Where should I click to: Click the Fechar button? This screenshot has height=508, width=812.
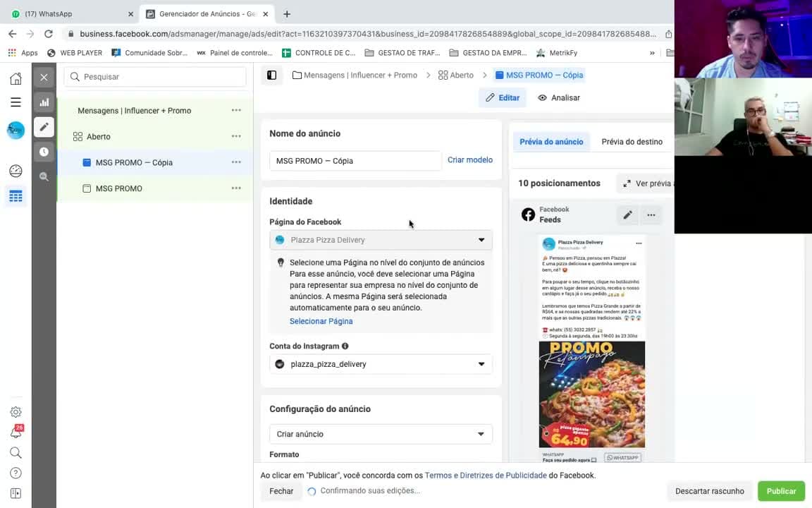tap(281, 491)
